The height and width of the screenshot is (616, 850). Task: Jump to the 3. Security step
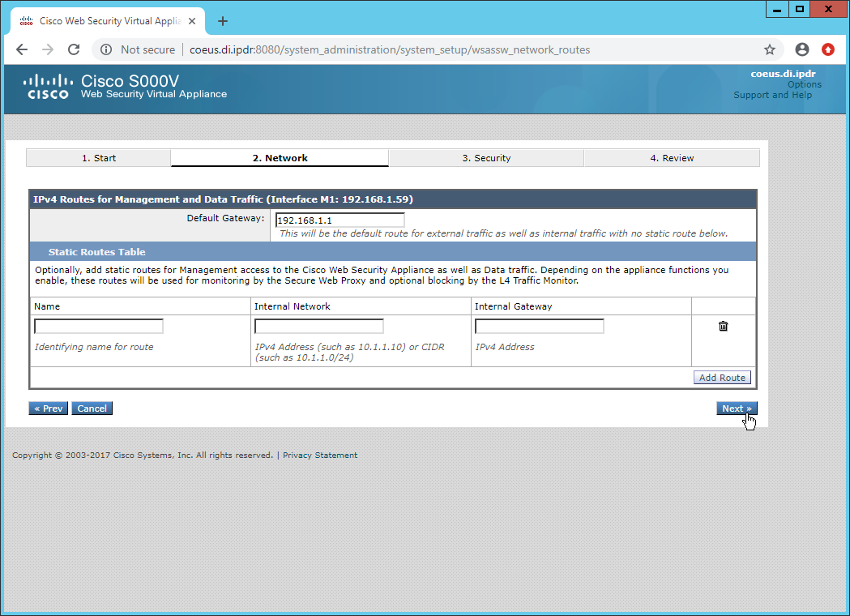click(x=486, y=158)
